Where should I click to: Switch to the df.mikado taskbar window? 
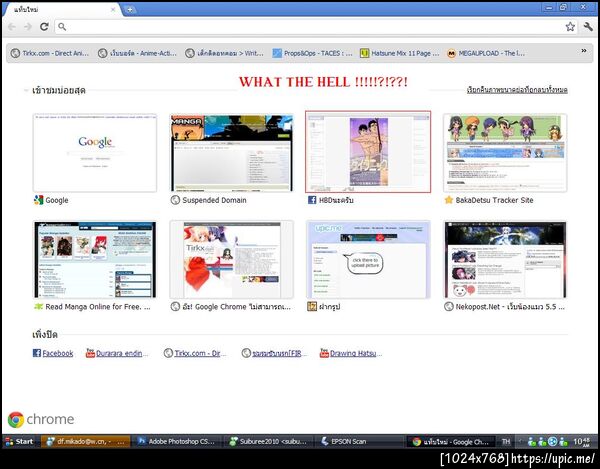[x=85, y=441]
